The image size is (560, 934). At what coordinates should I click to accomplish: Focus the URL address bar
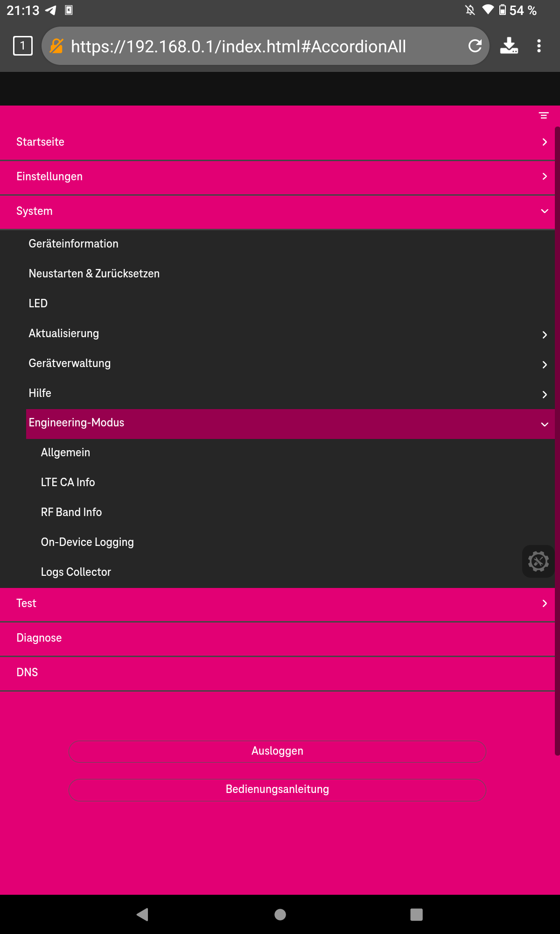coord(265,46)
